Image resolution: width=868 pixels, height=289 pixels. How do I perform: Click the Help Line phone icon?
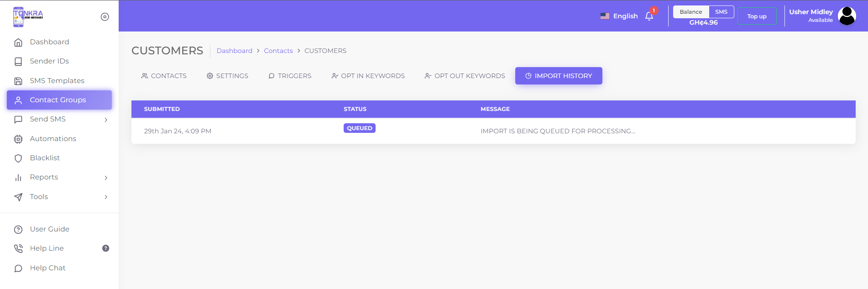(18, 249)
